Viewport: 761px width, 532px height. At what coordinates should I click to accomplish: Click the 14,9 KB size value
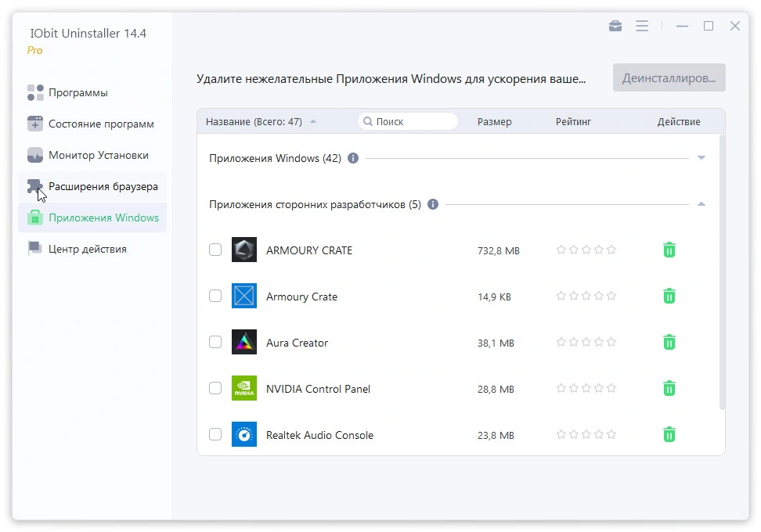[x=494, y=297]
